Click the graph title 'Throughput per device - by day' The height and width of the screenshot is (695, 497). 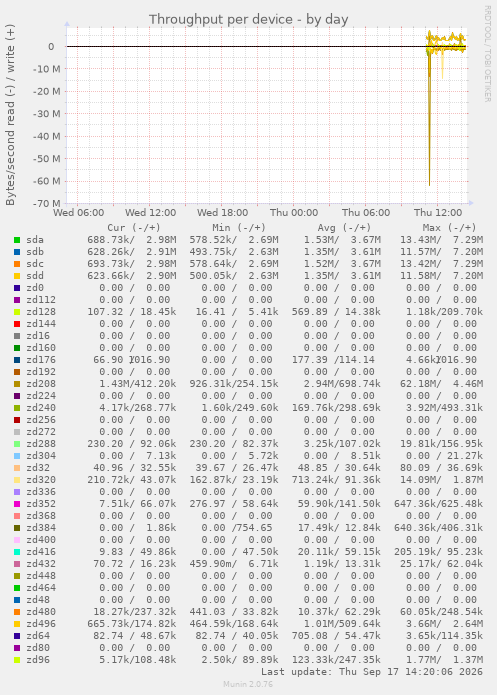(248, 20)
